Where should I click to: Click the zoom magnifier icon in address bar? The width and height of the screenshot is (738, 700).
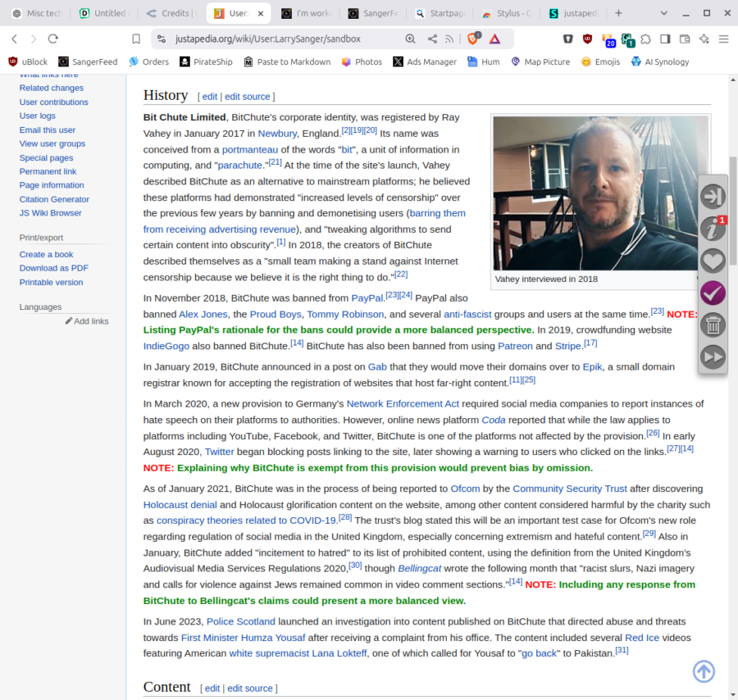point(410,39)
